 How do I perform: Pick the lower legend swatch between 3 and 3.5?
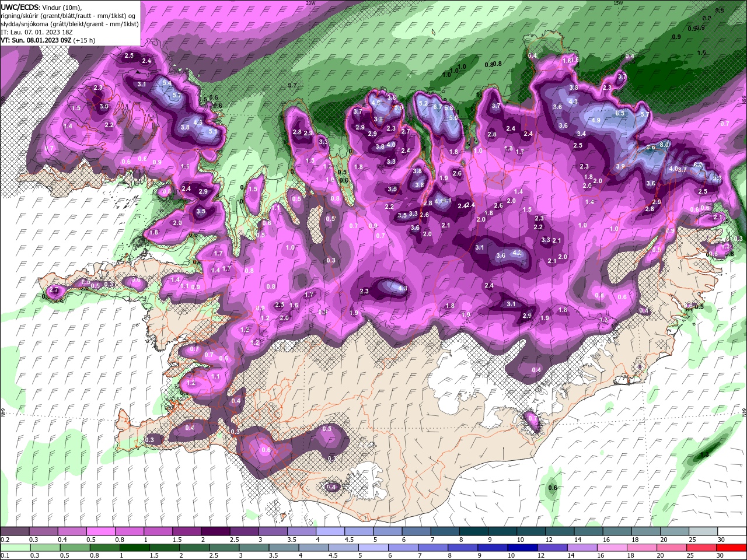click(x=253, y=548)
